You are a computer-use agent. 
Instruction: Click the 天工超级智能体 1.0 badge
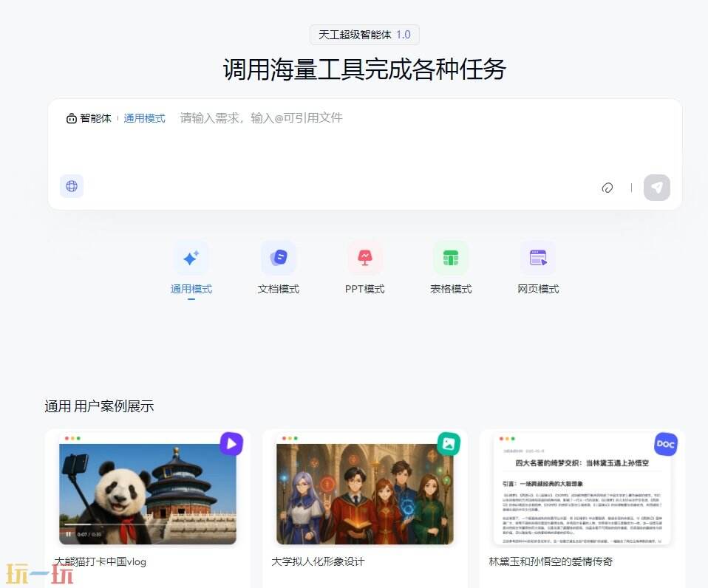pos(364,35)
